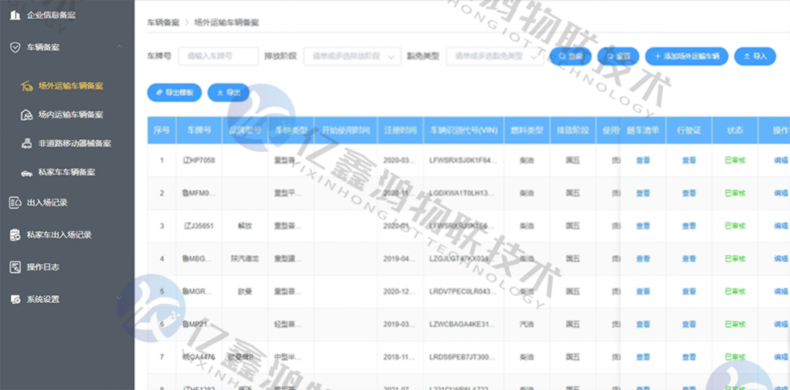Edit row 5 欧曼
This screenshot has width=790, height=390.
coord(781,291)
